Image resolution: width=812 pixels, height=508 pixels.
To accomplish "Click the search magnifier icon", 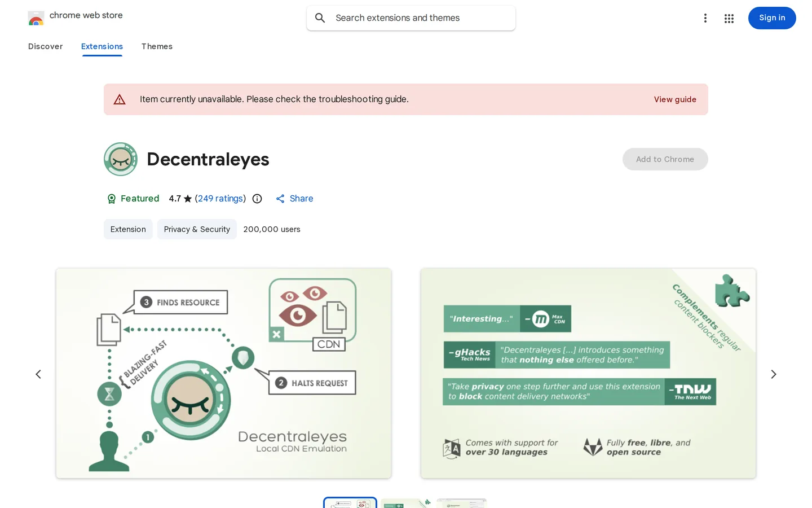I will click(x=320, y=18).
